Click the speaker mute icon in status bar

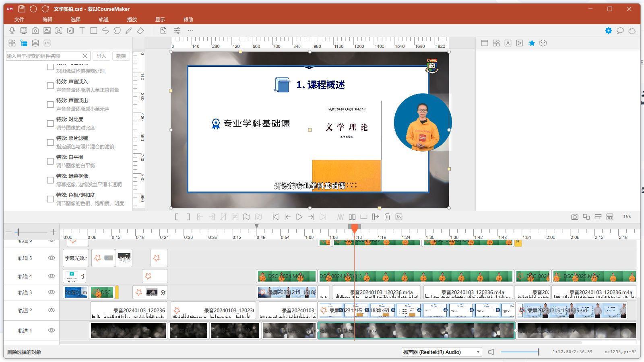click(491, 352)
